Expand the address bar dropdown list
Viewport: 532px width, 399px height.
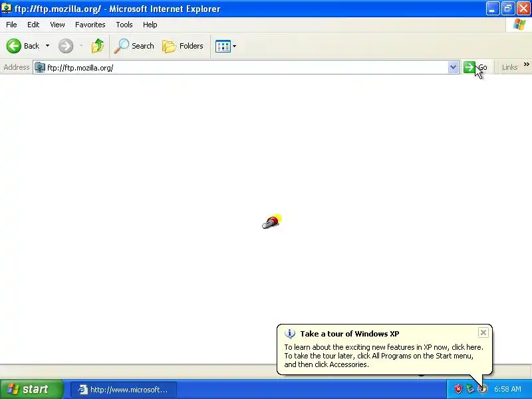click(x=453, y=68)
